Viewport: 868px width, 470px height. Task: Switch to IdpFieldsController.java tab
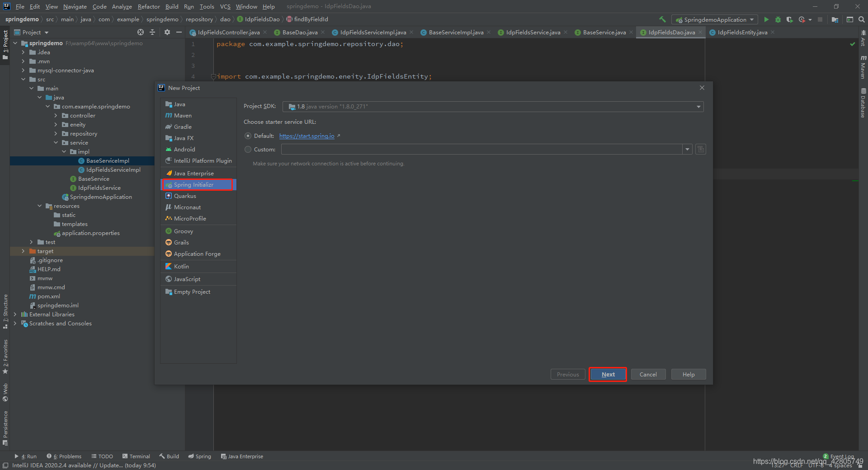[x=228, y=32]
